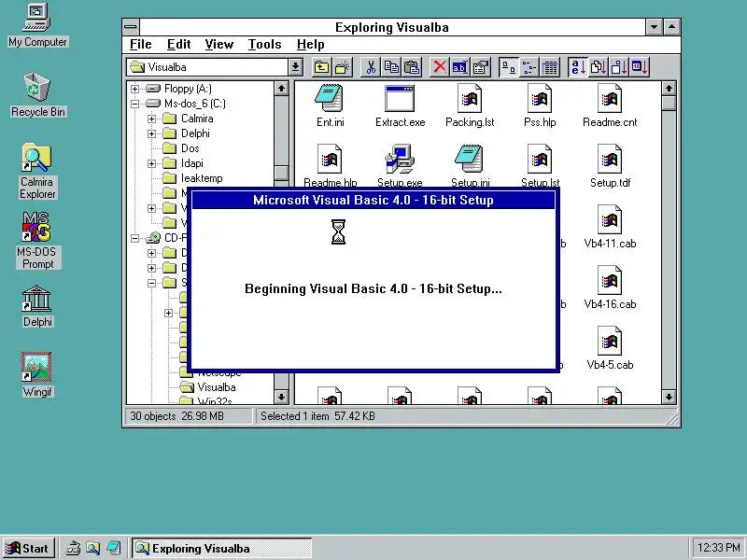
Task: Open file properties toolbar icon
Action: (481, 67)
